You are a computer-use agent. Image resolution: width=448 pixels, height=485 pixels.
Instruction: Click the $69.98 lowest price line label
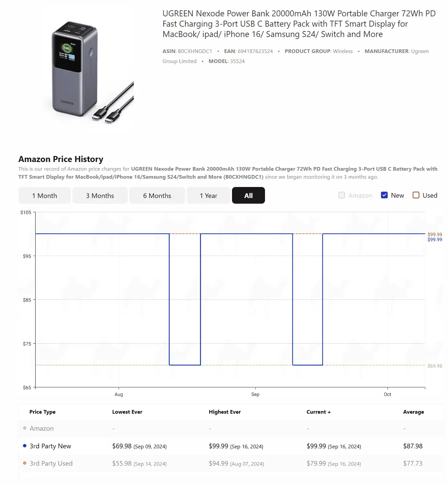pos(435,366)
